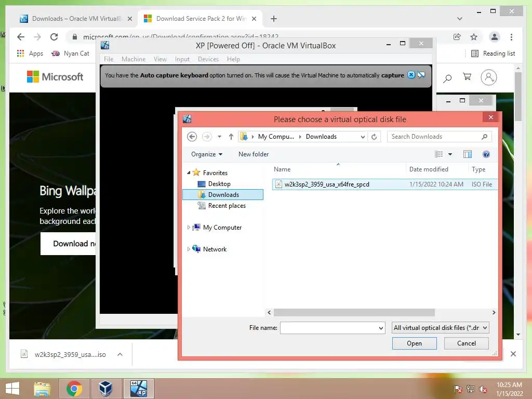Select My Computer tree item
The width and height of the screenshot is (532, 399).
[x=222, y=228]
